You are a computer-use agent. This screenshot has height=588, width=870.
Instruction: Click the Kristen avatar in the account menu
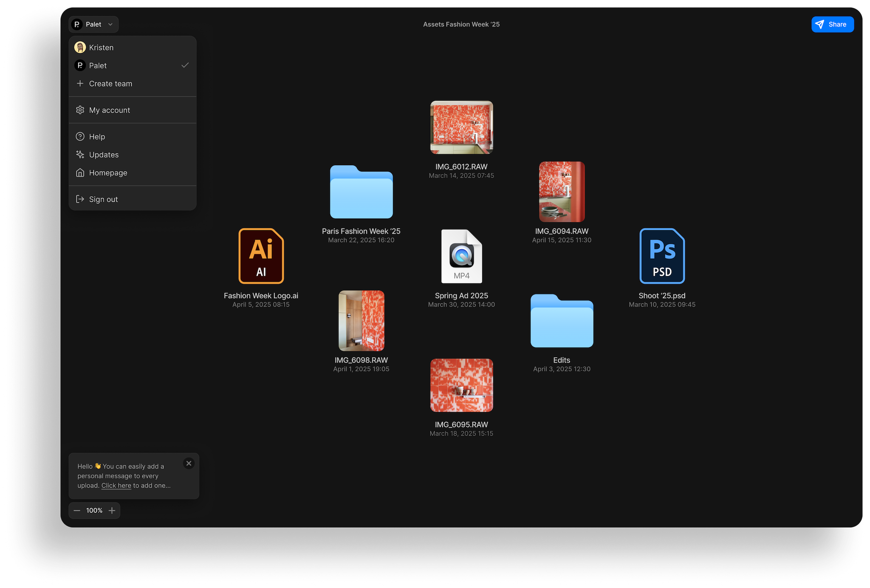tap(80, 48)
